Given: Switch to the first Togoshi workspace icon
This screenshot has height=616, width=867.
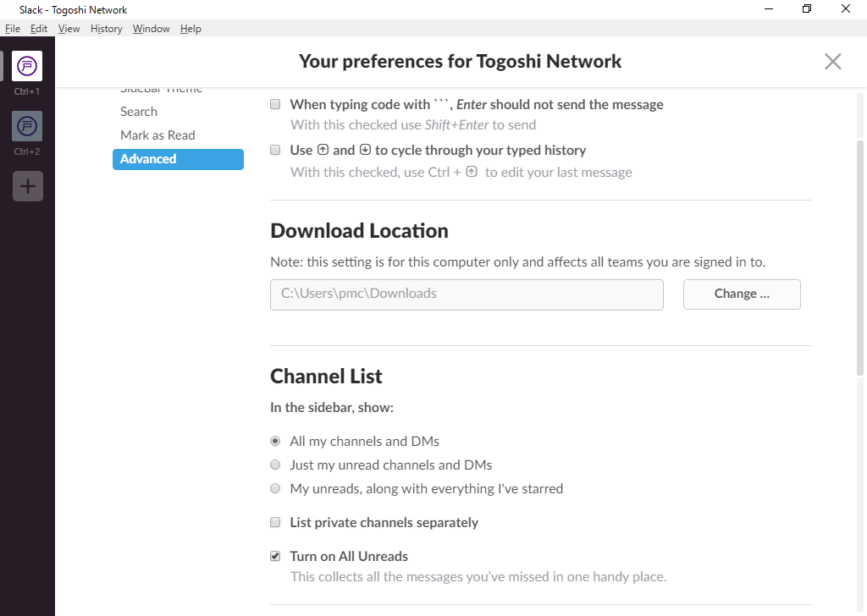Looking at the screenshot, I should [27, 66].
